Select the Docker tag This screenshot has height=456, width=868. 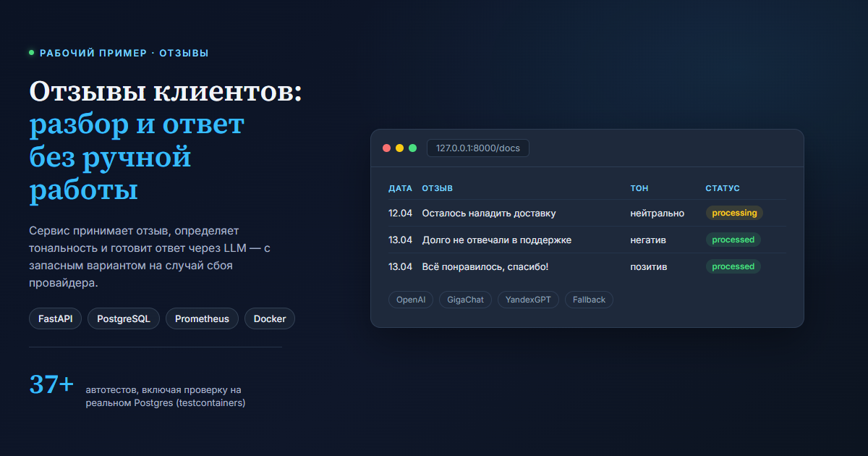270,319
